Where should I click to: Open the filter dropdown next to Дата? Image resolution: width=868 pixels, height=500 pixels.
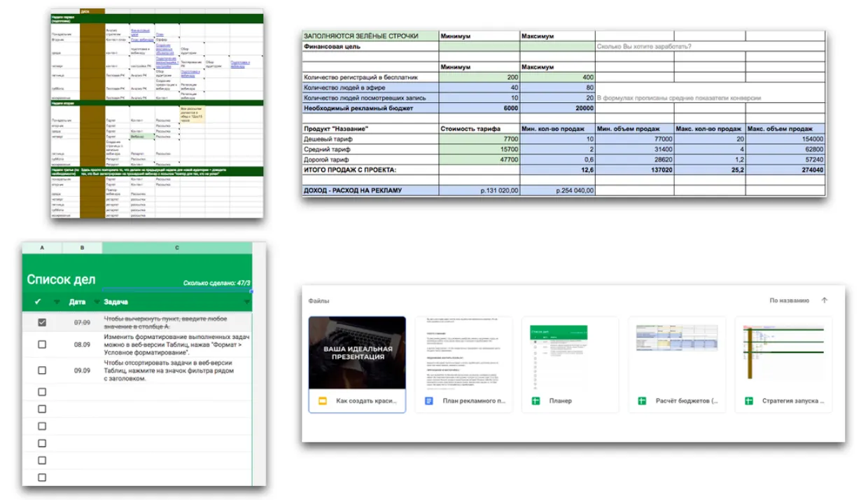click(96, 303)
